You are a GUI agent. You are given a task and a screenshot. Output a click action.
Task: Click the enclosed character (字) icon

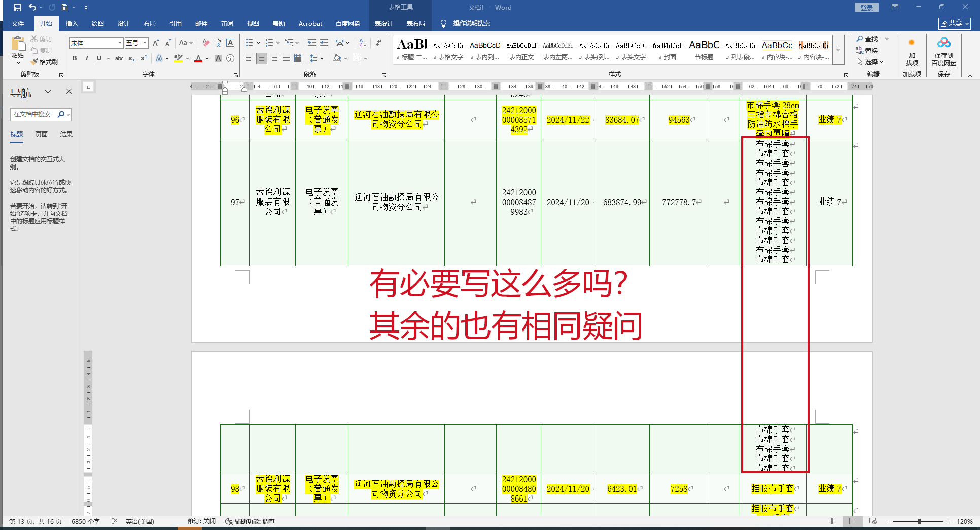pos(230,58)
